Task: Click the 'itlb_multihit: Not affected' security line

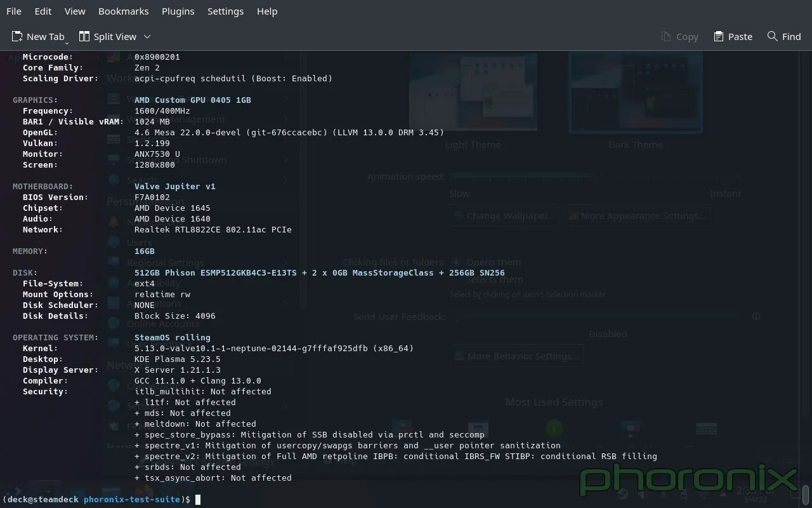Action: point(203,392)
